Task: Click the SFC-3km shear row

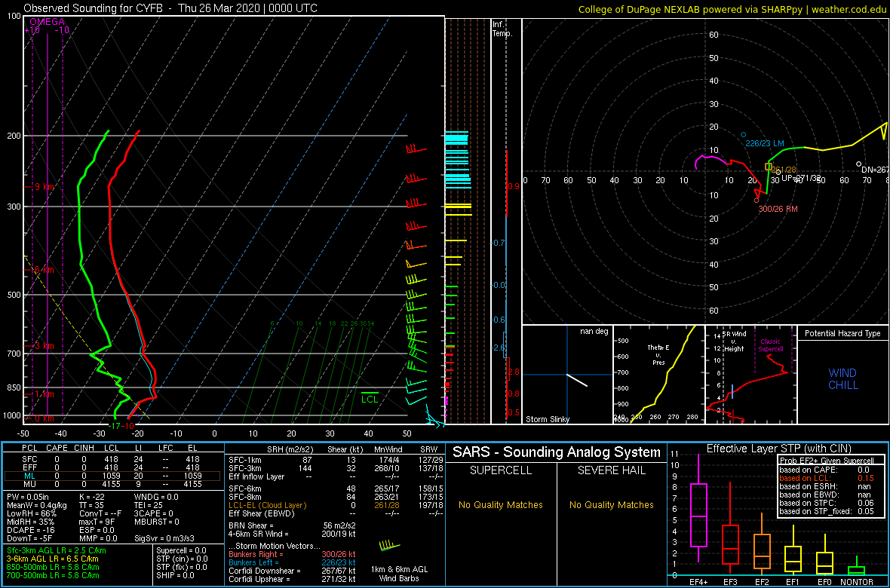Action: [336, 467]
